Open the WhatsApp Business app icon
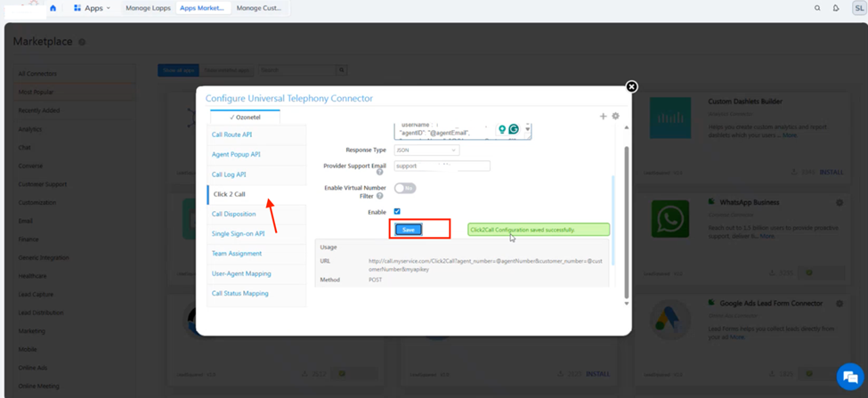868x398 pixels. coord(670,219)
